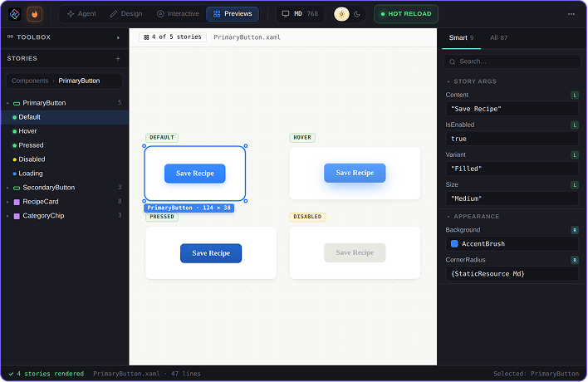This screenshot has width=588, height=382.
Task: Click the 47 lines status bar entry
Action: (186, 374)
